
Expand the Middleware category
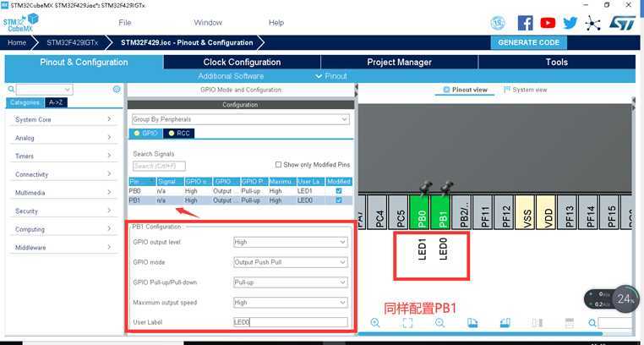pyautogui.click(x=63, y=248)
